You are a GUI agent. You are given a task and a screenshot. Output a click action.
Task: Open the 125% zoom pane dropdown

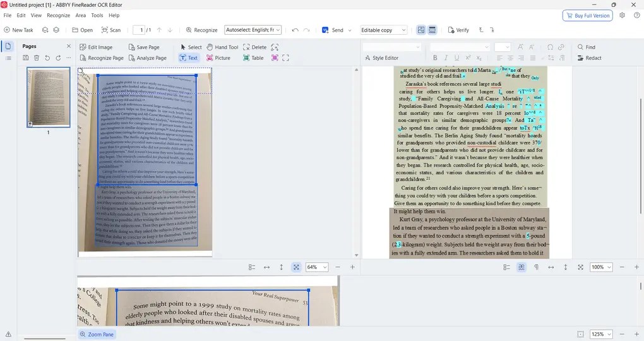coord(601,334)
